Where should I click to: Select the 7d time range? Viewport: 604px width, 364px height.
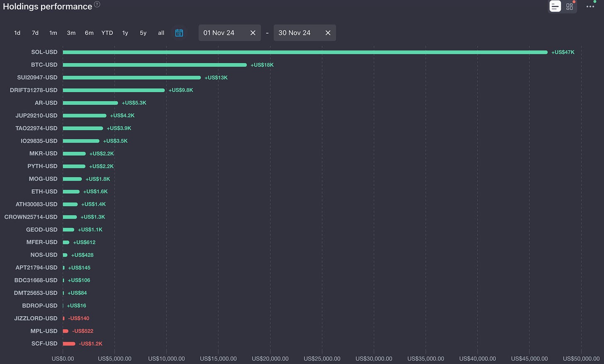(x=35, y=33)
